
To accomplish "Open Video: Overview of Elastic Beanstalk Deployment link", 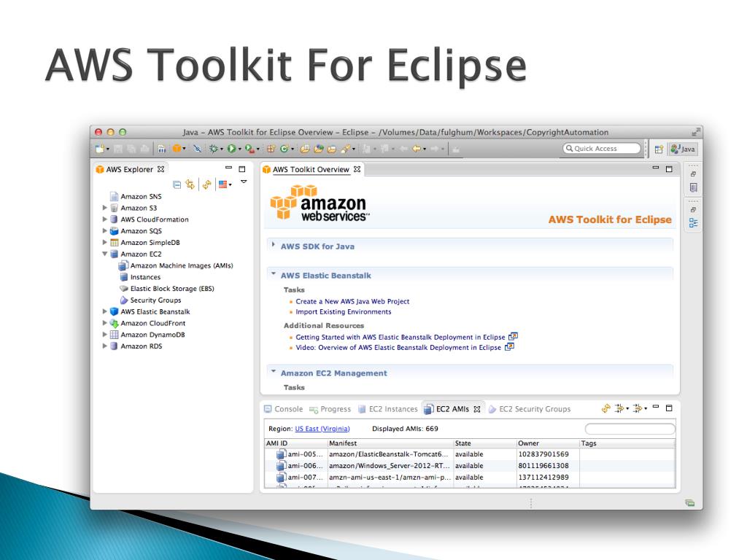I will click(398, 348).
